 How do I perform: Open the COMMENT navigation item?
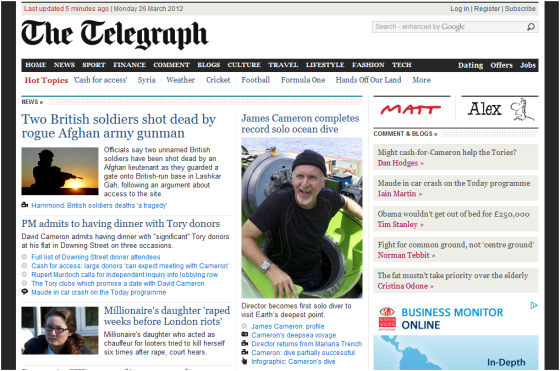171,65
